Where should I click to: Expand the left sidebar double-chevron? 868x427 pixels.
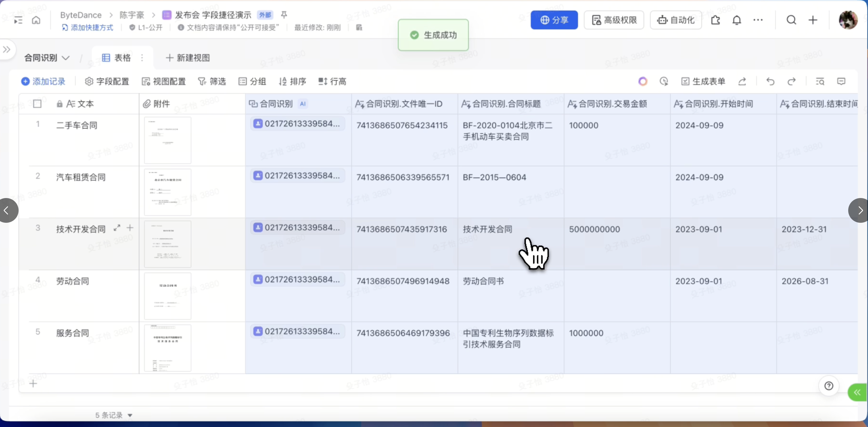7,50
